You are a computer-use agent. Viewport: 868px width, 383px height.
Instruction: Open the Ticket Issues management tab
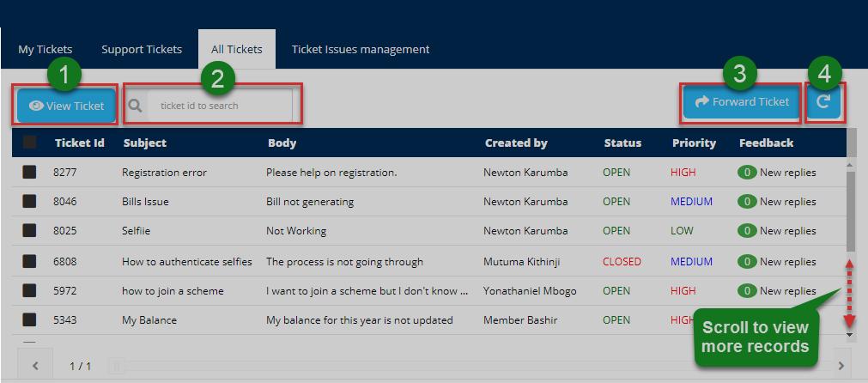pos(361,49)
